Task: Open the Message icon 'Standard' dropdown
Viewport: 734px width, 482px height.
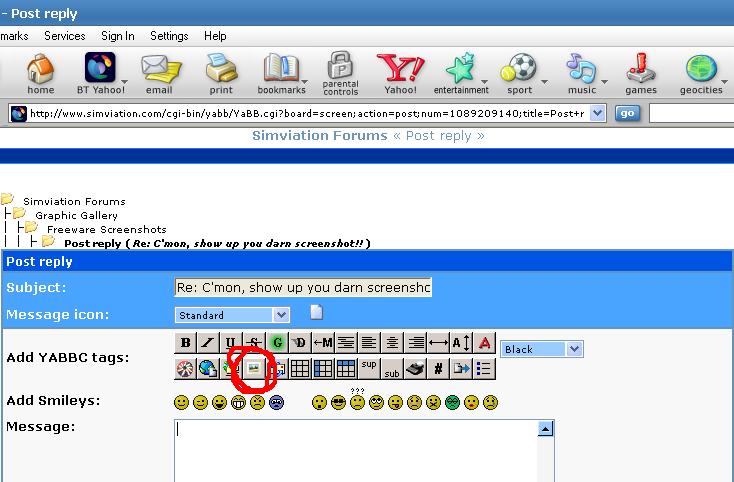Action: pyautogui.click(x=232, y=315)
